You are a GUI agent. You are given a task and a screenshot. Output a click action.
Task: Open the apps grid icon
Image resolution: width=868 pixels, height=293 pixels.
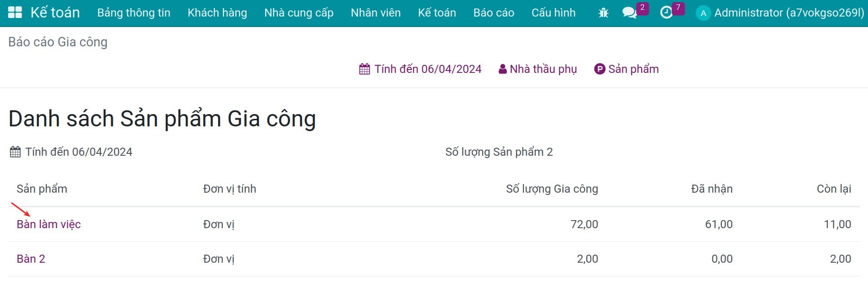point(16,12)
